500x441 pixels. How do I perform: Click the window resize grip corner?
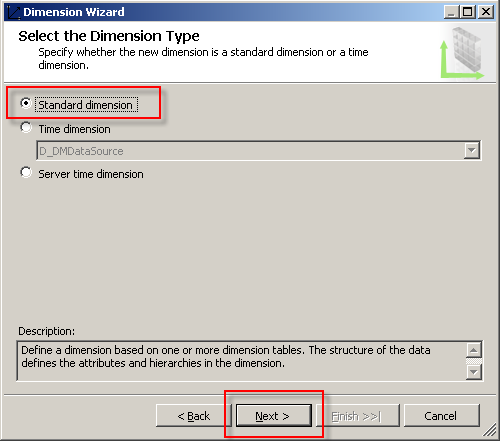[490, 430]
